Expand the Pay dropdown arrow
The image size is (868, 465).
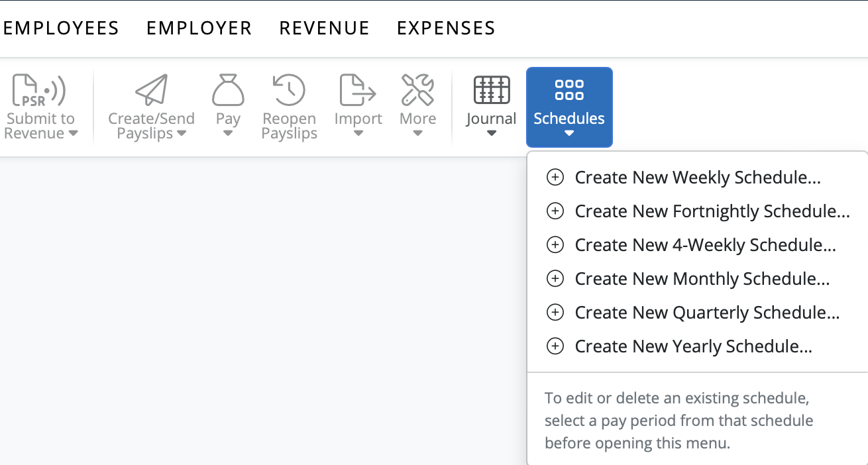(228, 133)
